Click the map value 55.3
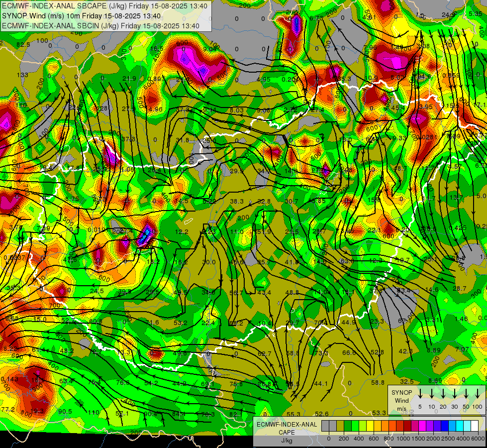 point(293,414)
